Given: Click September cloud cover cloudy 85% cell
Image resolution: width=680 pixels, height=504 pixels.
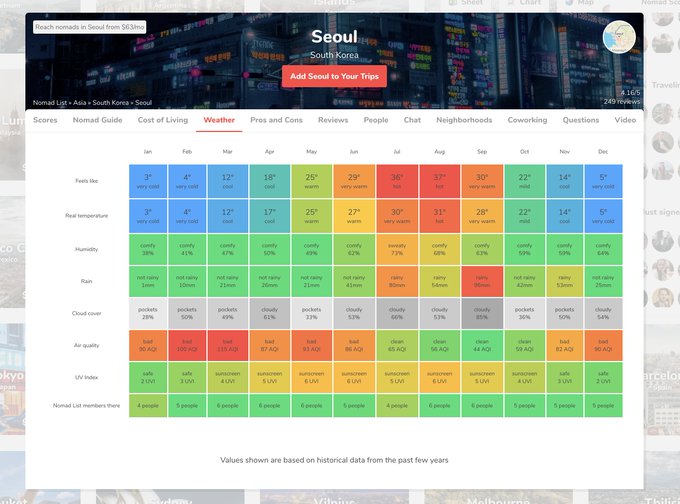Looking at the screenshot, I should 482,314.
